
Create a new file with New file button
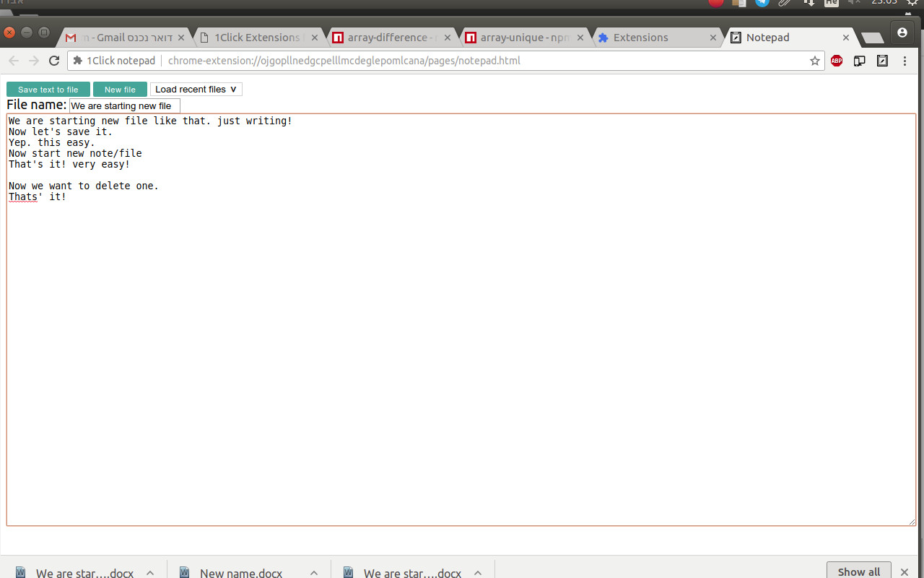(120, 90)
